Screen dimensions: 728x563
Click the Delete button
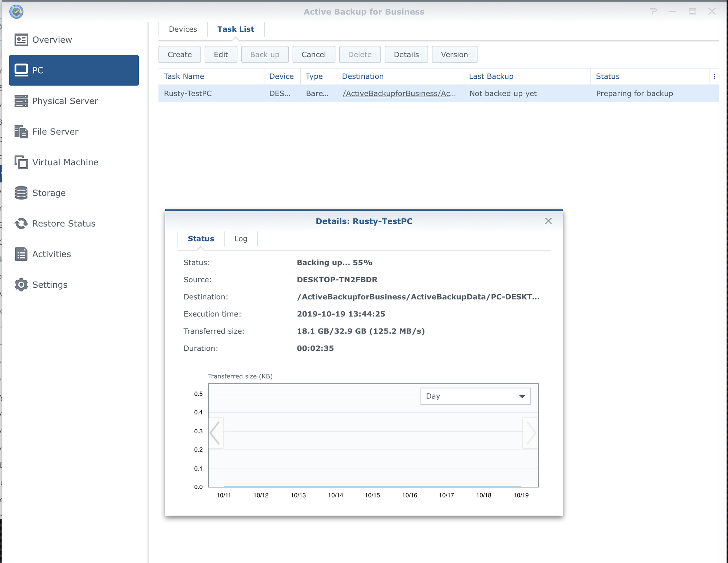[x=360, y=55]
